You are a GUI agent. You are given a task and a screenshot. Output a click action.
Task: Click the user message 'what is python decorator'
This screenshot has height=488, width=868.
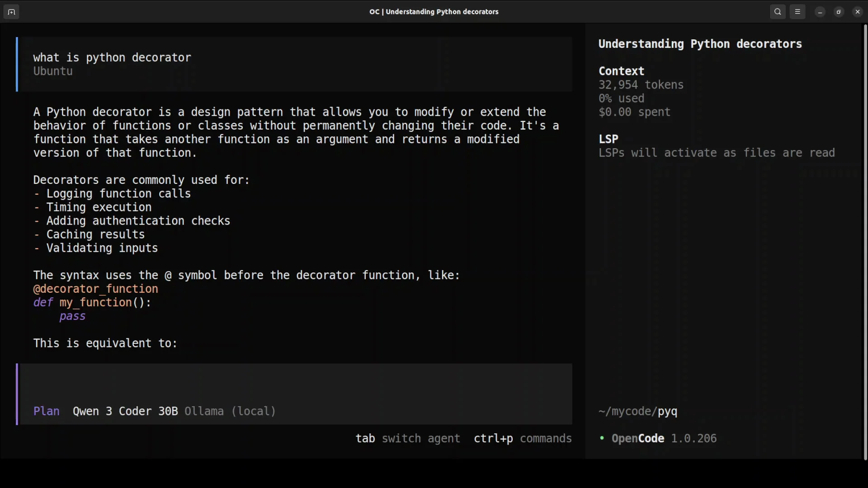point(112,57)
